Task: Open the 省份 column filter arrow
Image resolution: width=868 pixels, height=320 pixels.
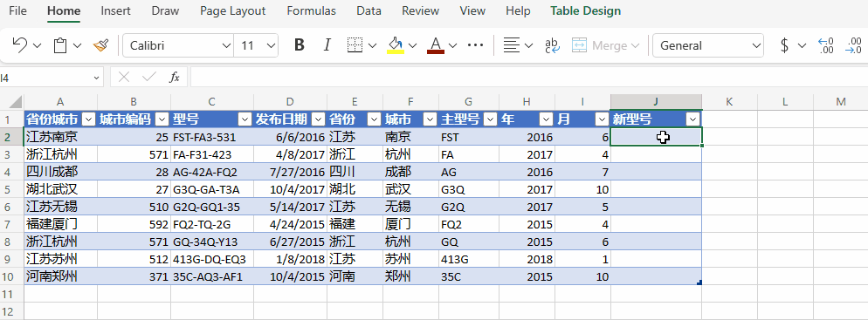Action: click(x=375, y=119)
